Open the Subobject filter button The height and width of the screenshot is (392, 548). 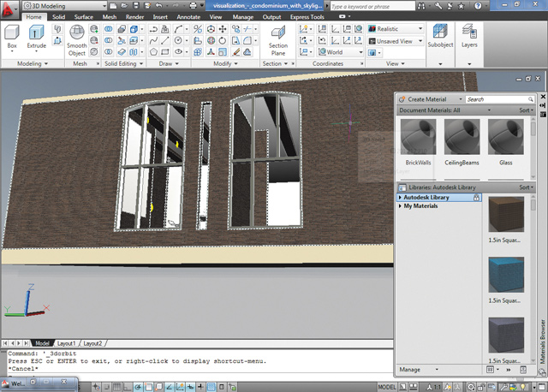coord(440,36)
